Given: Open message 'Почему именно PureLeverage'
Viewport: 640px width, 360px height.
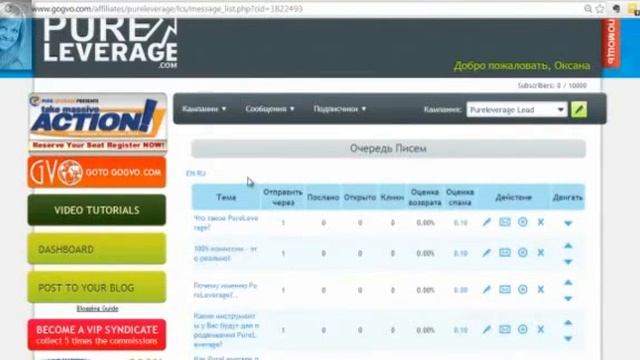Looking at the screenshot, I should [x=225, y=290].
